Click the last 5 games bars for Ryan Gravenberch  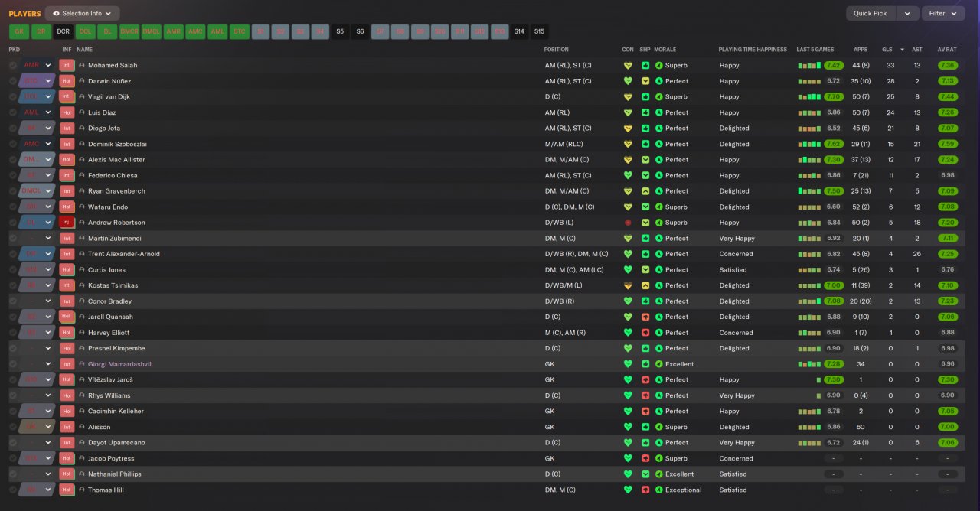809,191
